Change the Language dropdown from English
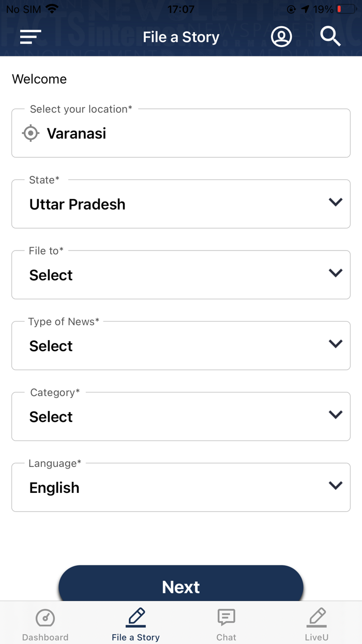The image size is (362, 644). pyautogui.click(x=181, y=488)
